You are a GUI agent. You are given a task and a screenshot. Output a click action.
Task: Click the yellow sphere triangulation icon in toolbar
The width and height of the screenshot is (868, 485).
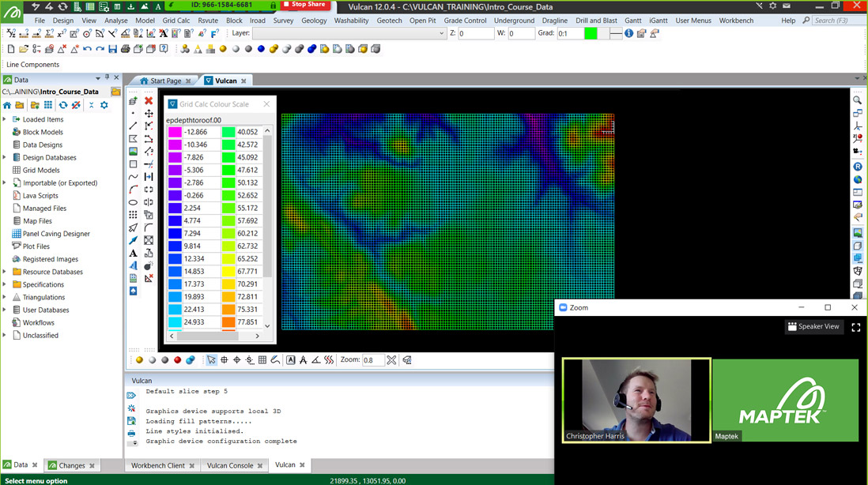[x=223, y=49]
